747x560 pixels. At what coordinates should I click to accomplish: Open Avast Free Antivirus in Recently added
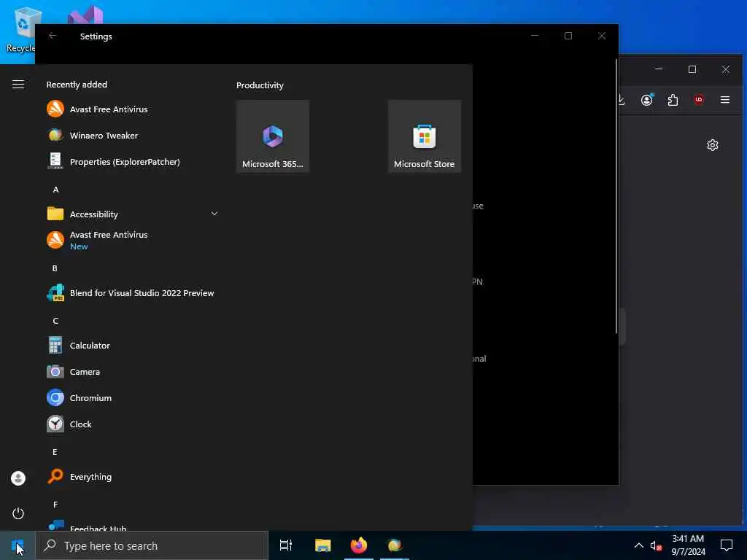[131, 109]
